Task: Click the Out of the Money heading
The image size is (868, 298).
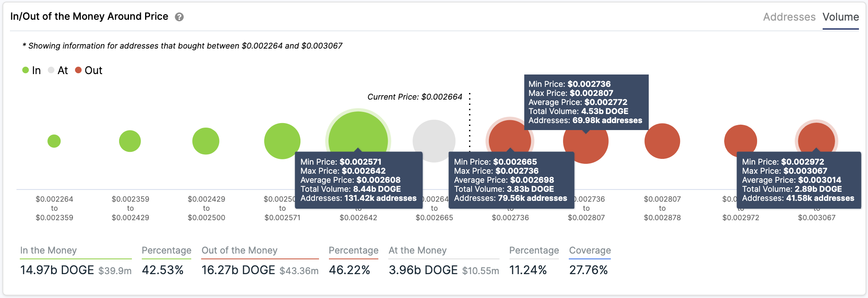Action: coord(239,250)
